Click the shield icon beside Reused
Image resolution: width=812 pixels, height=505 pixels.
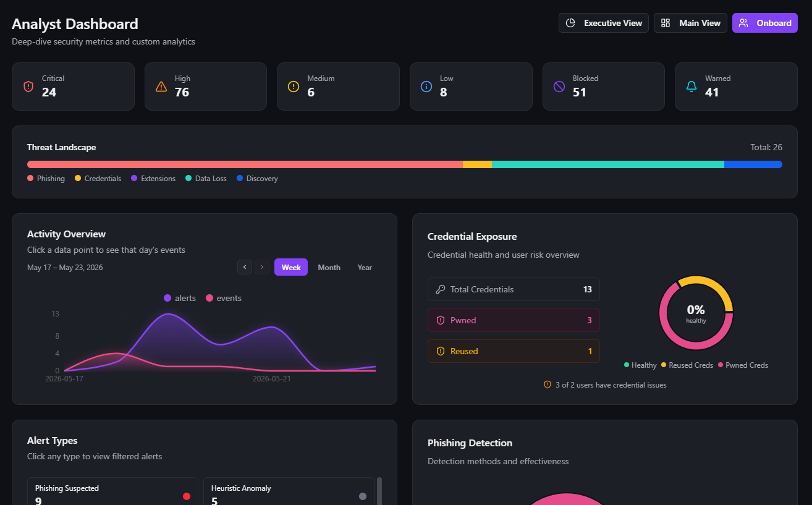[441, 351]
